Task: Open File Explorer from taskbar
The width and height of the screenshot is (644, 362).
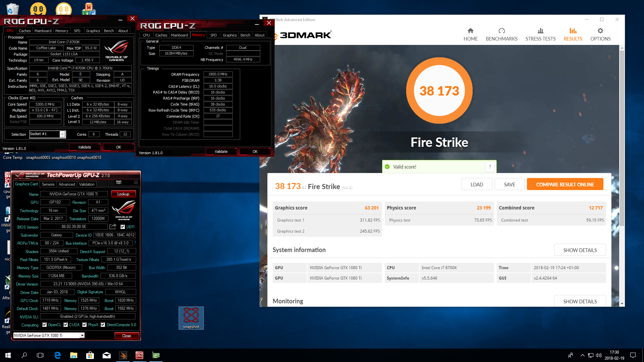Action: [74, 355]
